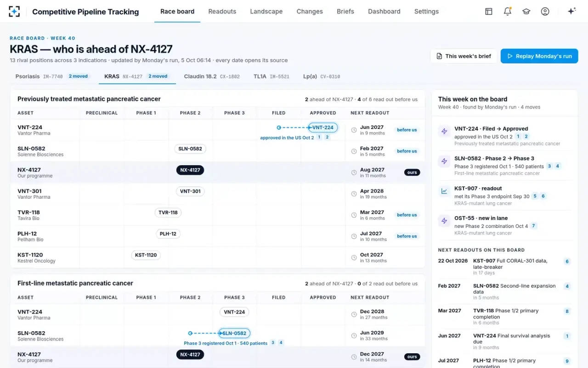
Task: Open source 7 for OST-55 new in lane
Action: tap(533, 226)
